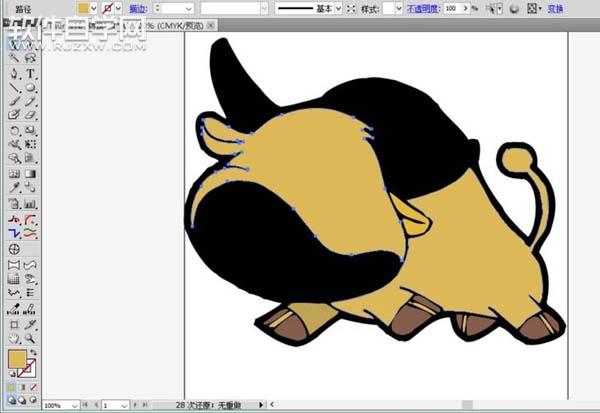The image size is (600, 413).
Task: Activate the Zoom magnifier tool
Action: pyautogui.click(x=31, y=338)
